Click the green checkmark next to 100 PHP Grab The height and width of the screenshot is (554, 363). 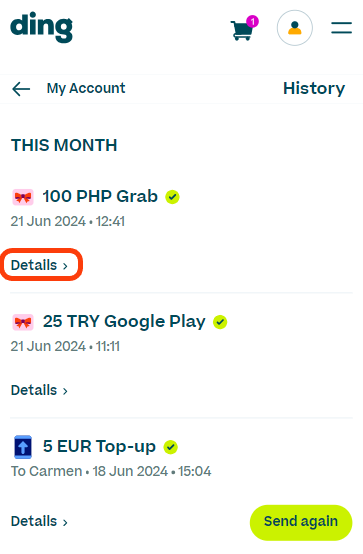[172, 197]
